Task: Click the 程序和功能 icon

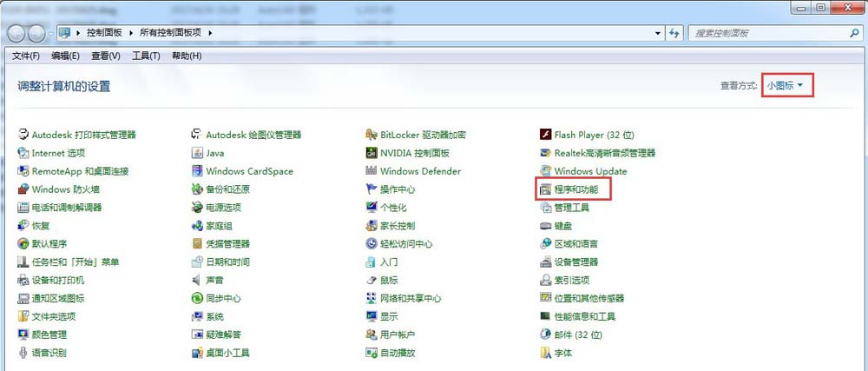Action: pos(545,189)
